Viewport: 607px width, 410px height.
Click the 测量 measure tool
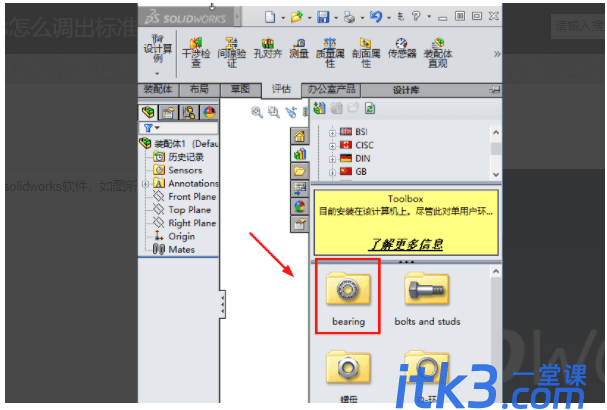coord(299,48)
